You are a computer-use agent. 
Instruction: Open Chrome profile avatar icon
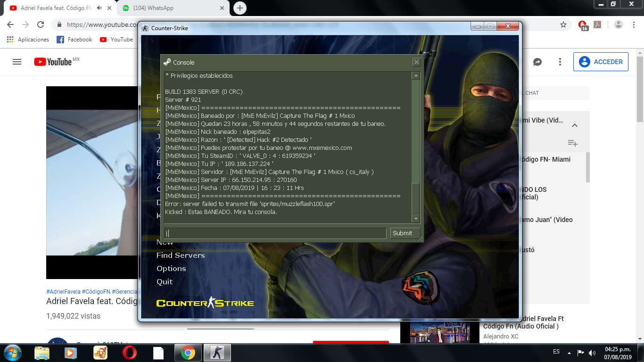coord(619,25)
